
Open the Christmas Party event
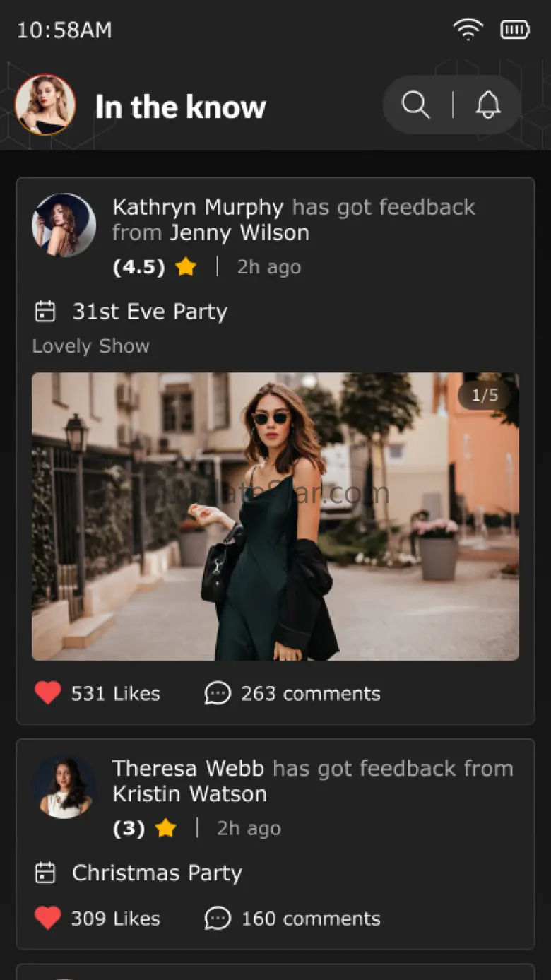157,873
